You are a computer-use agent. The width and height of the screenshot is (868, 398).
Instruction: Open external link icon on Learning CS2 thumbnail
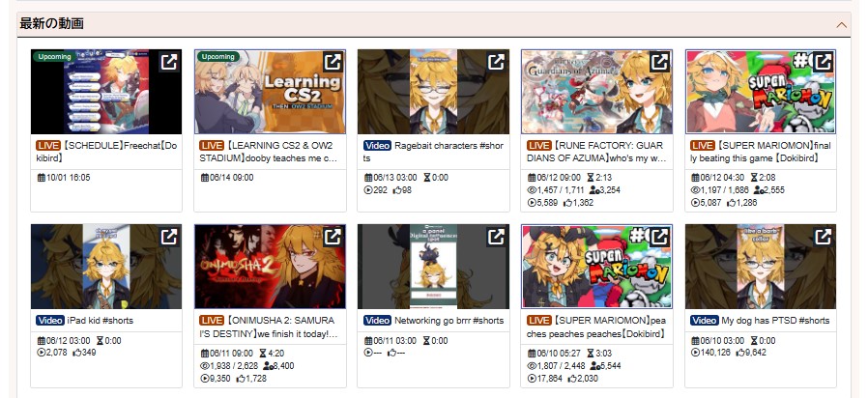(x=333, y=62)
